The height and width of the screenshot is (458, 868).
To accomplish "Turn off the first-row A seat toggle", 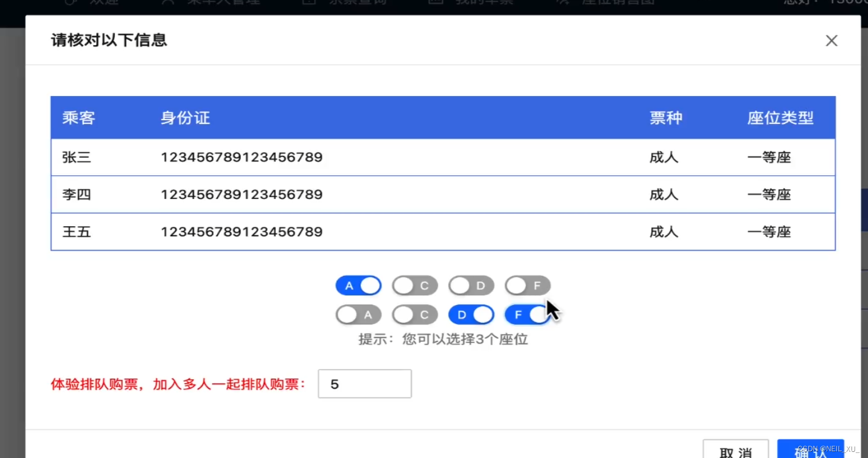I will click(x=359, y=285).
